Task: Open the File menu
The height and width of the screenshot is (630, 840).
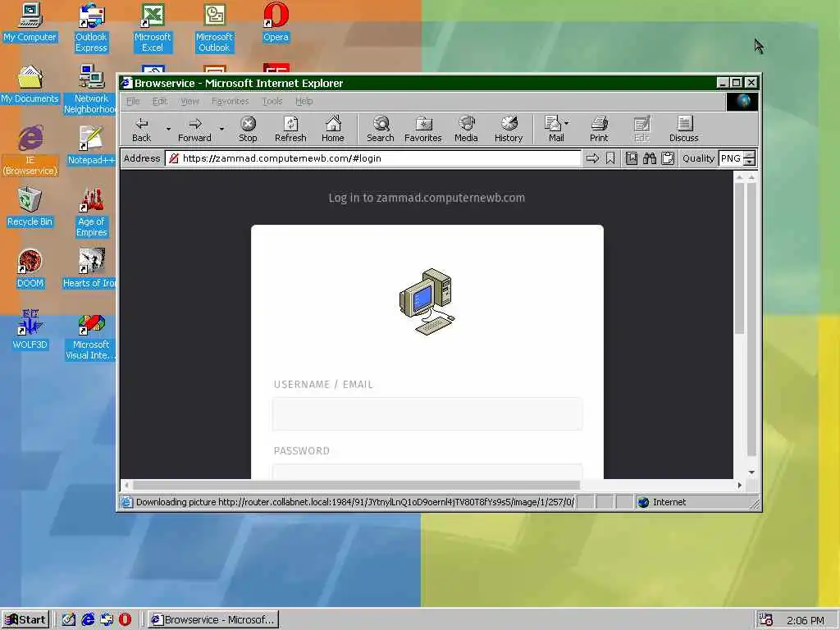Action: point(133,101)
